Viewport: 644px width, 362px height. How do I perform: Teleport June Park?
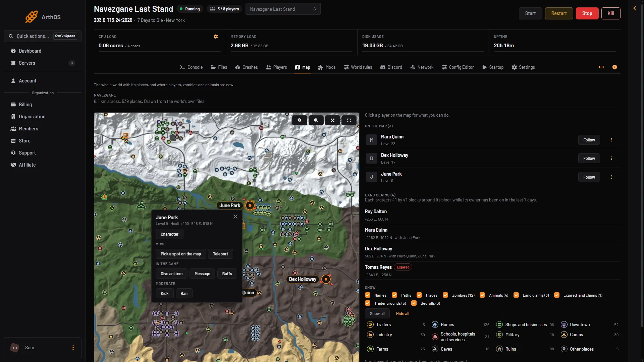220,254
